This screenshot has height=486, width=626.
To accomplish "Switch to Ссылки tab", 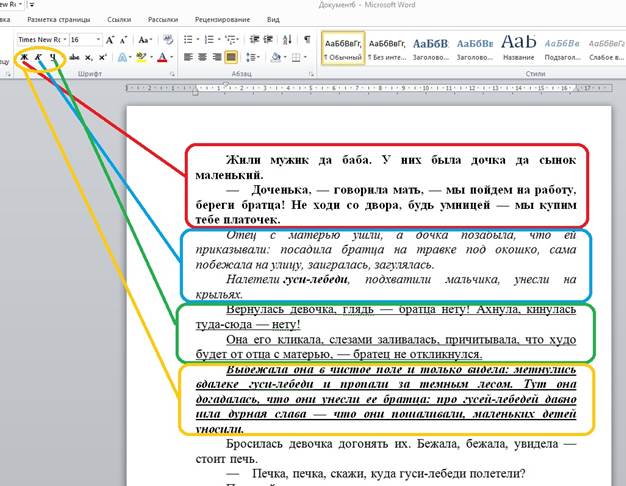I will [x=119, y=20].
